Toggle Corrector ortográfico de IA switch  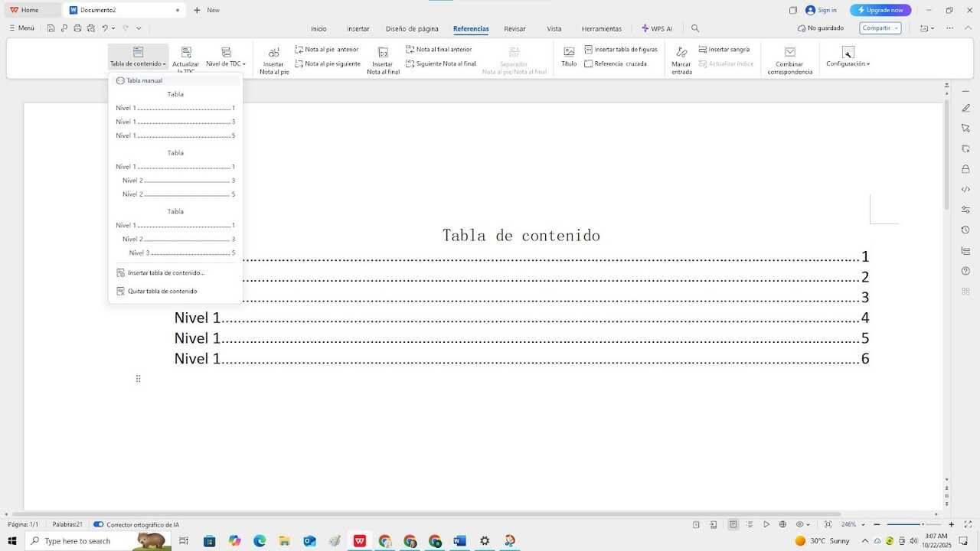99,524
